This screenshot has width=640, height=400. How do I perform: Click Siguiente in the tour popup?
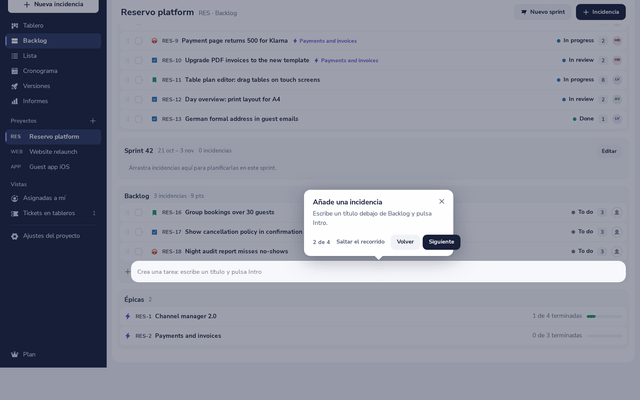coord(441,242)
